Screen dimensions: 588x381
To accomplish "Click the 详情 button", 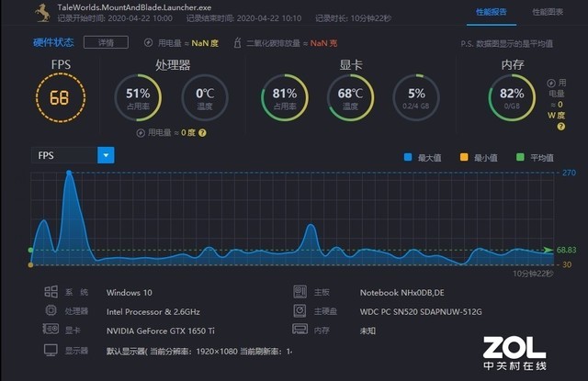I will coord(106,42).
